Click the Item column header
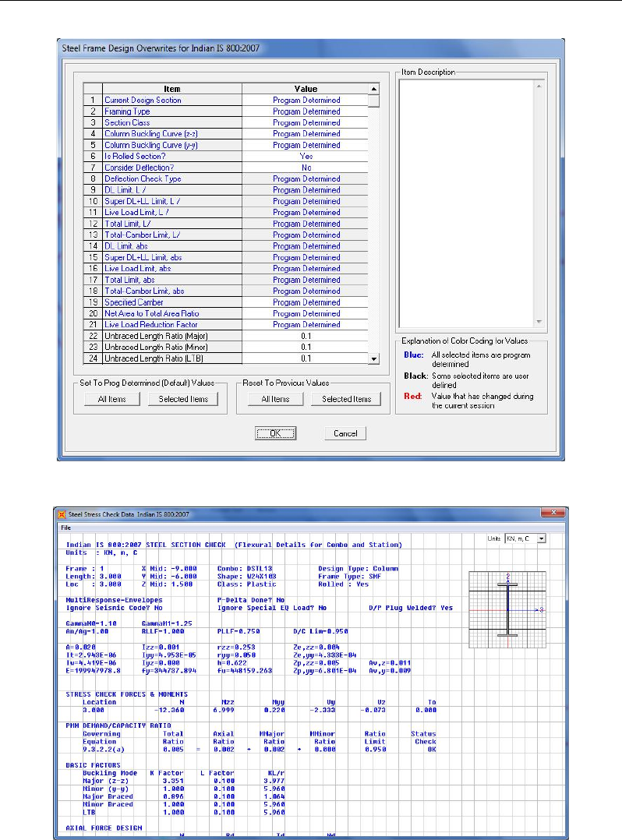The image size is (622, 840). pyautogui.click(x=172, y=89)
